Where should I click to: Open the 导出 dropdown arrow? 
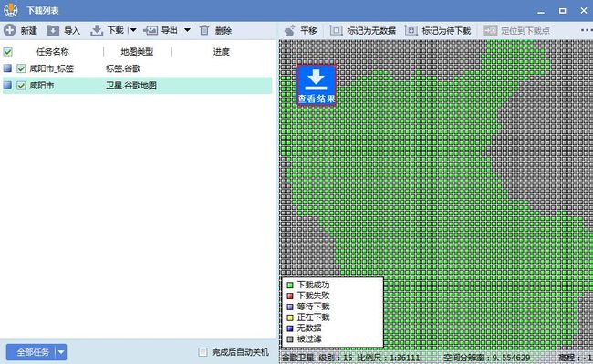click(x=187, y=30)
